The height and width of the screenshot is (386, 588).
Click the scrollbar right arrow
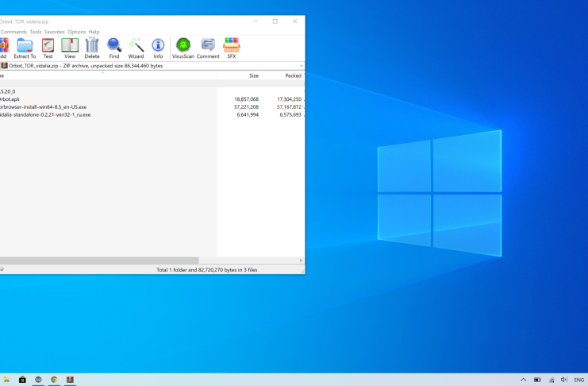point(301,261)
